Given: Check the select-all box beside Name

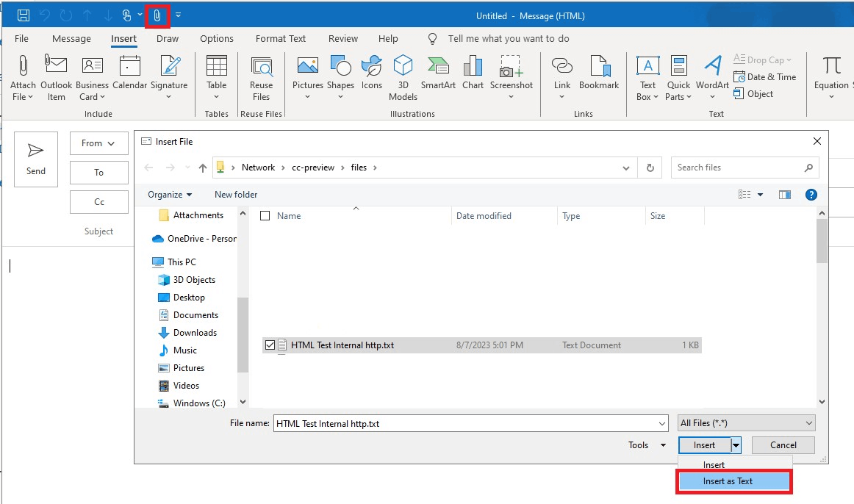Looking at the screenshot, I should [x=265, y=215].
